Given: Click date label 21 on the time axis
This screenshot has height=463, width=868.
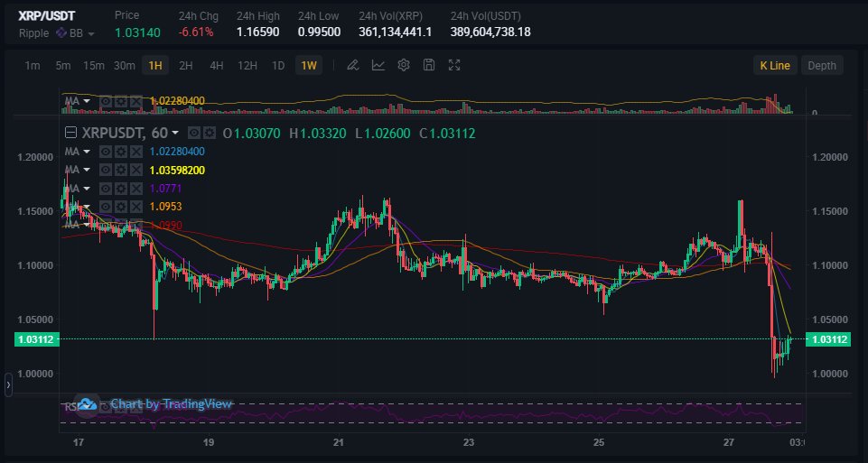Looking at the screenshot, I should [x=339, y=442].
